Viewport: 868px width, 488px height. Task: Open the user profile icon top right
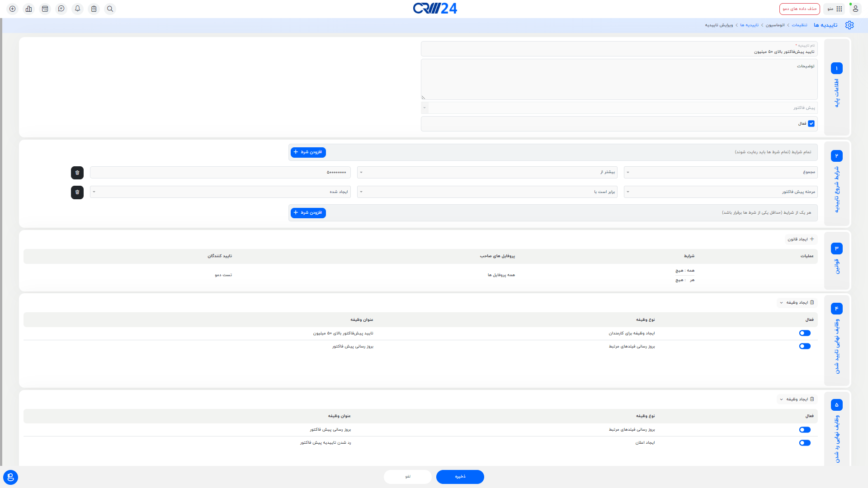click(855, 9)
